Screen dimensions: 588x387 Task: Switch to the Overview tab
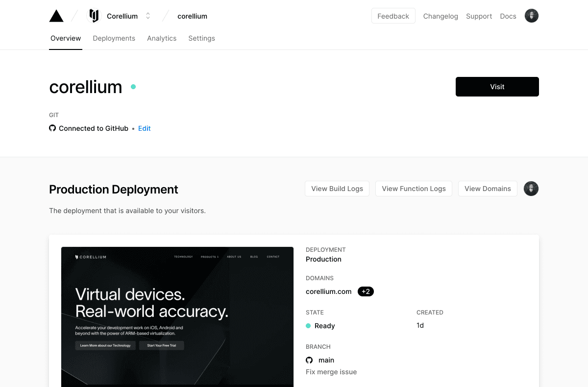(66, 38)
